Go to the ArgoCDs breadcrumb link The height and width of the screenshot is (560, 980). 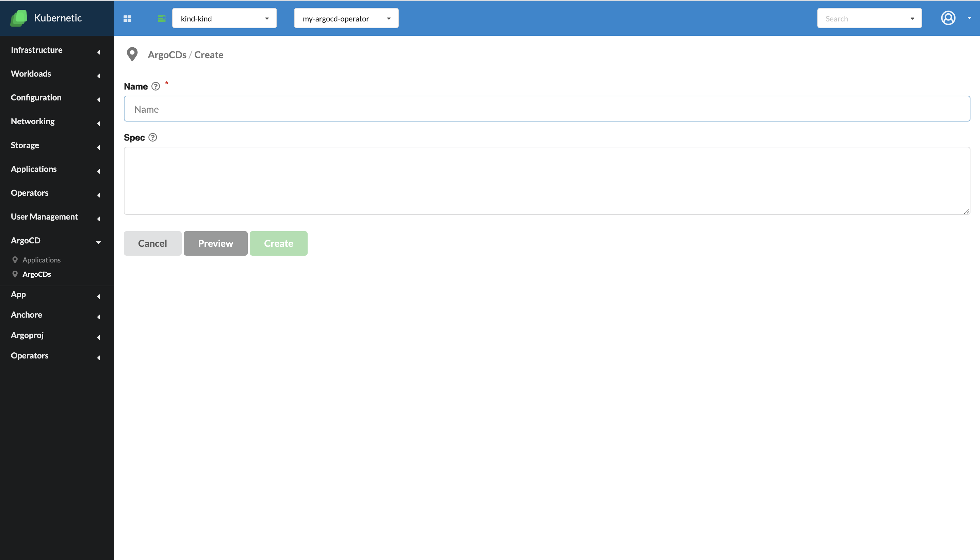tap(167, 54)
